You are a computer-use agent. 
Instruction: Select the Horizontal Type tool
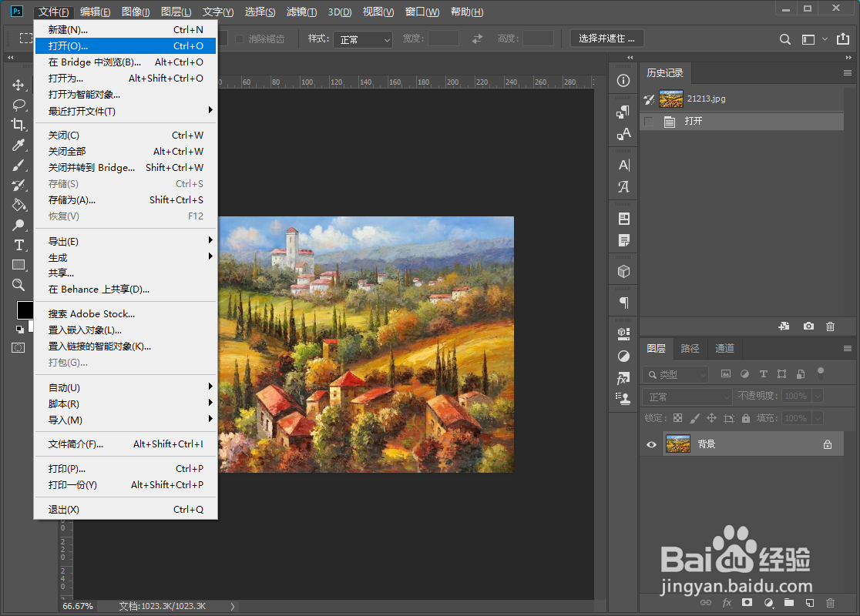(x=18, y=245)
